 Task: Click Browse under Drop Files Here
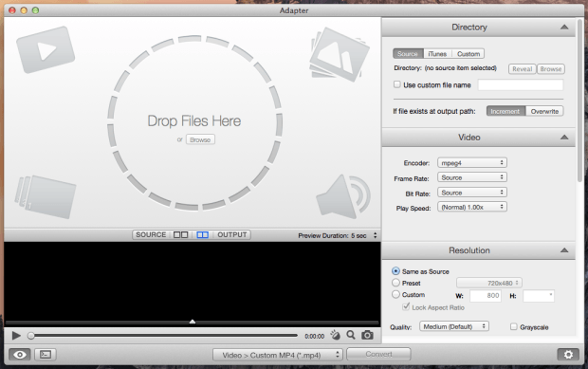click(200, 139)
